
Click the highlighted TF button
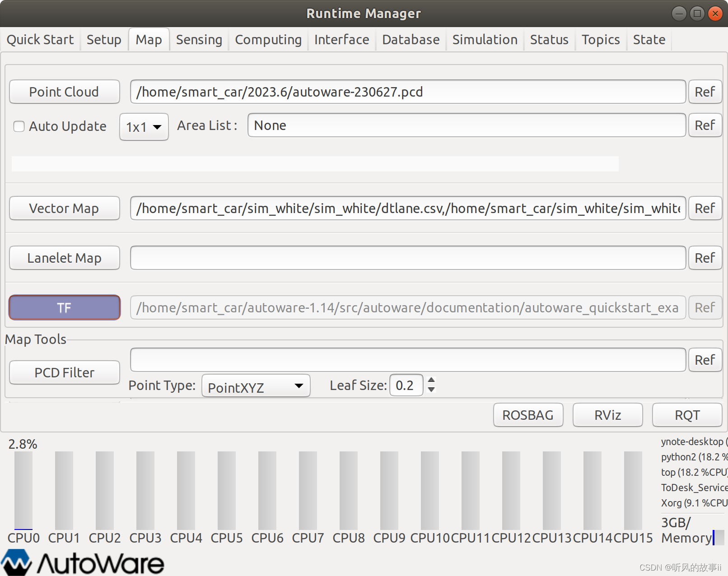64,307
